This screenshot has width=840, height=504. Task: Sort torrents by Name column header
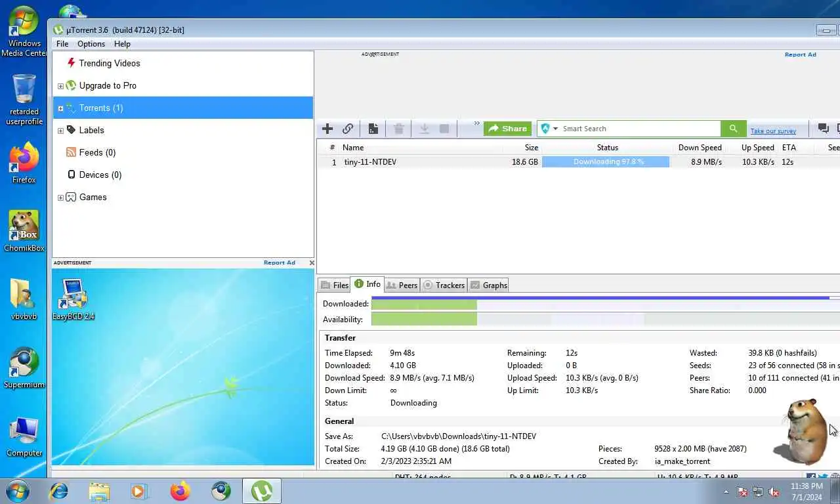[x=353, y=148]
